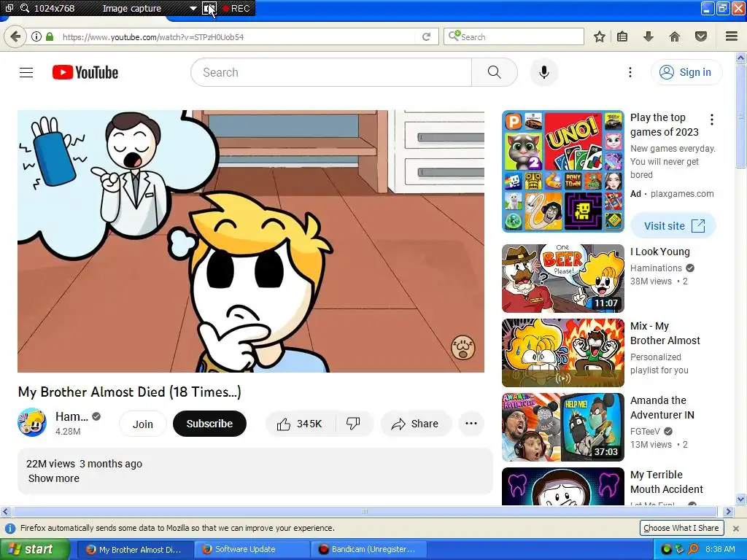The height and width of the screenshot is (560, 747).
Task: Click the green padlock security icon
Action: pos(50,36)
